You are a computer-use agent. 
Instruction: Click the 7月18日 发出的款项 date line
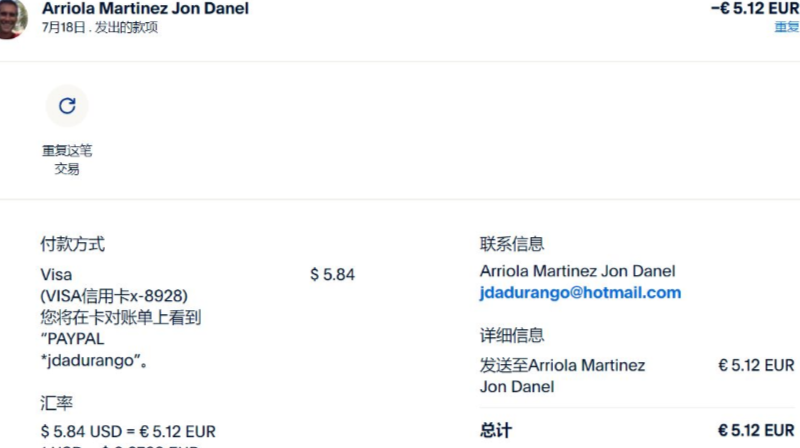pyautogui.click(x=100, y=28)
